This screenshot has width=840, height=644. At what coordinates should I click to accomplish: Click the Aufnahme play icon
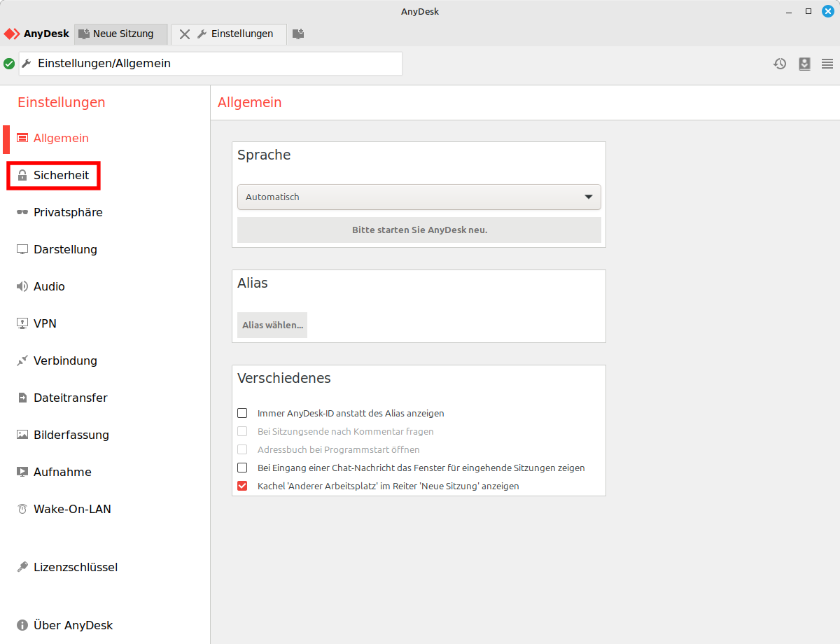pyautogui.click(x=22, y=472)
